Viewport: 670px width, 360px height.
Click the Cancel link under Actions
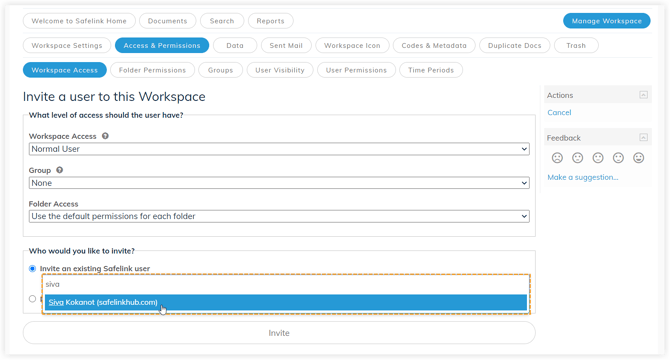[x=559, y=112]
